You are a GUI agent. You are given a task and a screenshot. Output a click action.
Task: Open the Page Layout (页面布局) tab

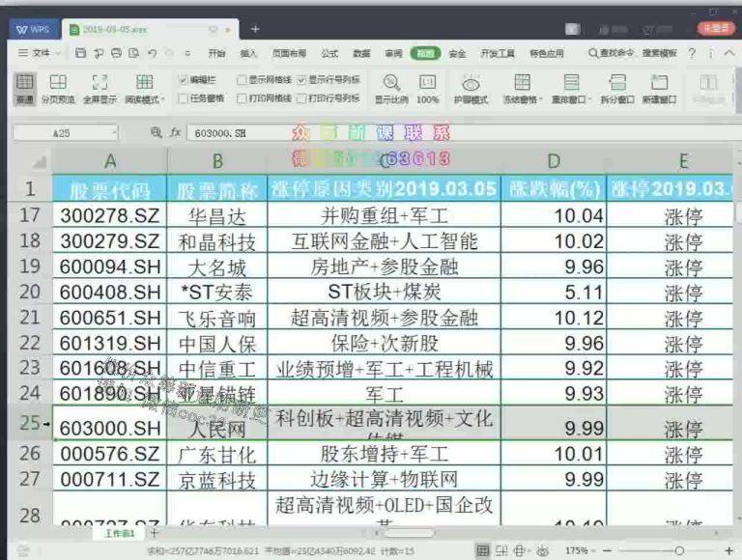pos(289,53)
